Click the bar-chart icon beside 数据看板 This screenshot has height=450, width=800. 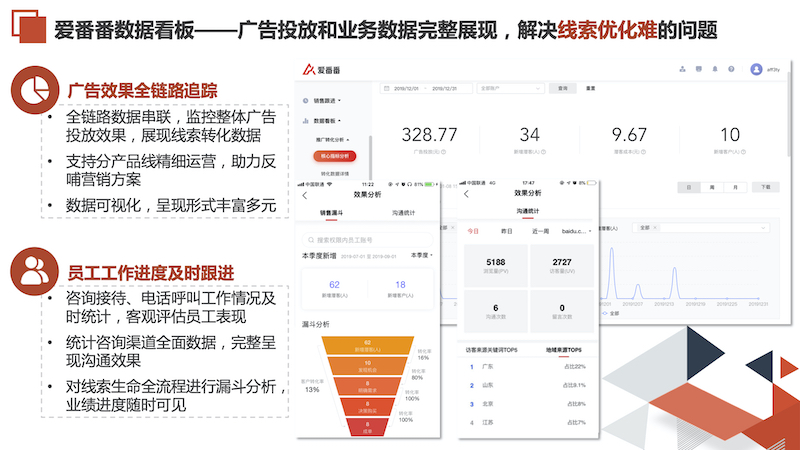pyautogui.click(x=306, y=121)
